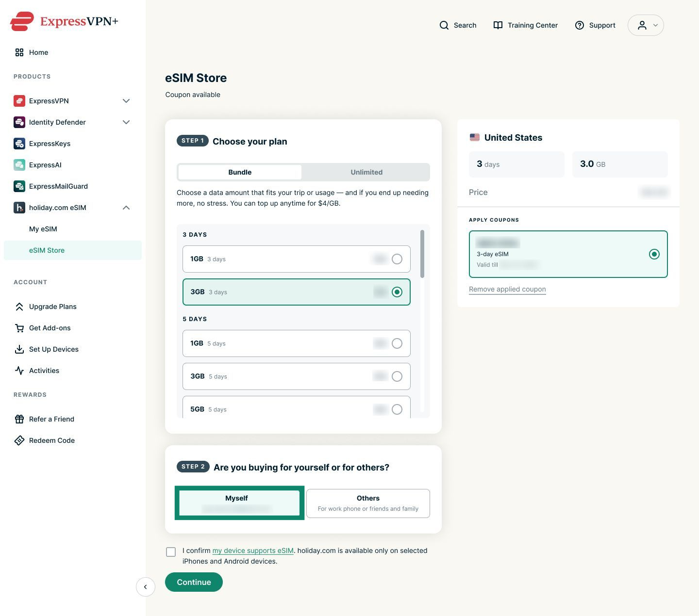699x616 pixels.
Task: Click the Activities pulse icon
Action: (x=19, y=371)
